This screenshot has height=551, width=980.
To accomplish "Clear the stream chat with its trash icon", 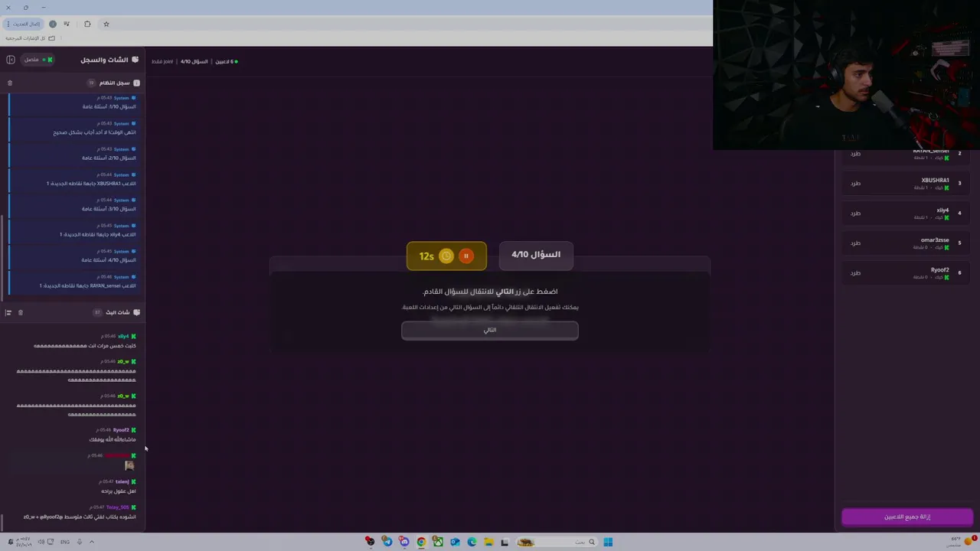I will coord(21,312).
